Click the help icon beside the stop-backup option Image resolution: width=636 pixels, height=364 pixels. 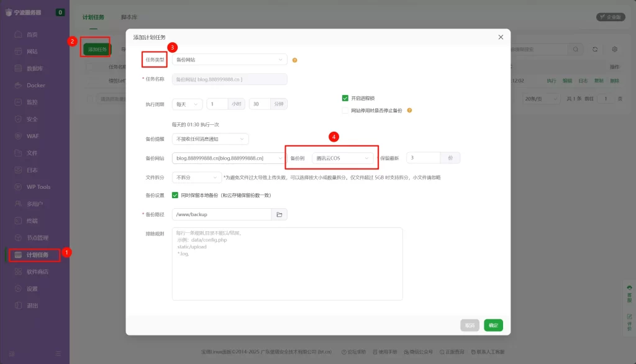click(x=410, y=111)
